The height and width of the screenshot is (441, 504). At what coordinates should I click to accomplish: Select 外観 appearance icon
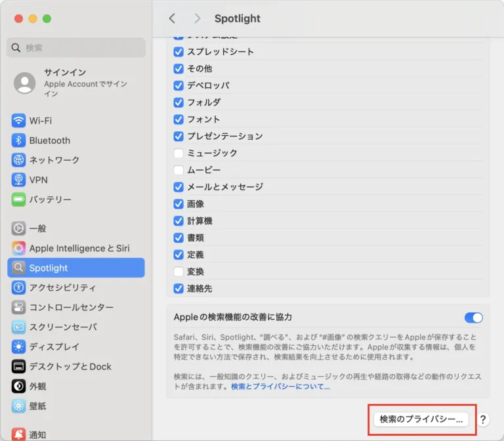click(18, 386)
